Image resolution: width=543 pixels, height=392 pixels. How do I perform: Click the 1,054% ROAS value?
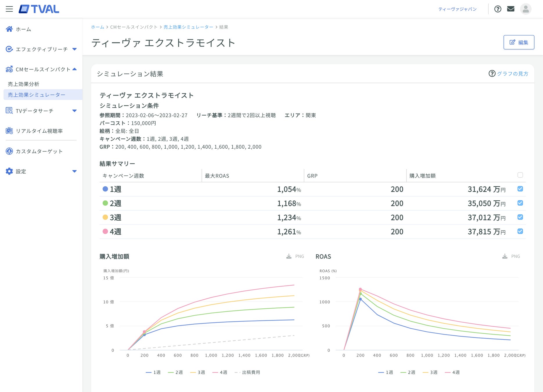point(289,189)
